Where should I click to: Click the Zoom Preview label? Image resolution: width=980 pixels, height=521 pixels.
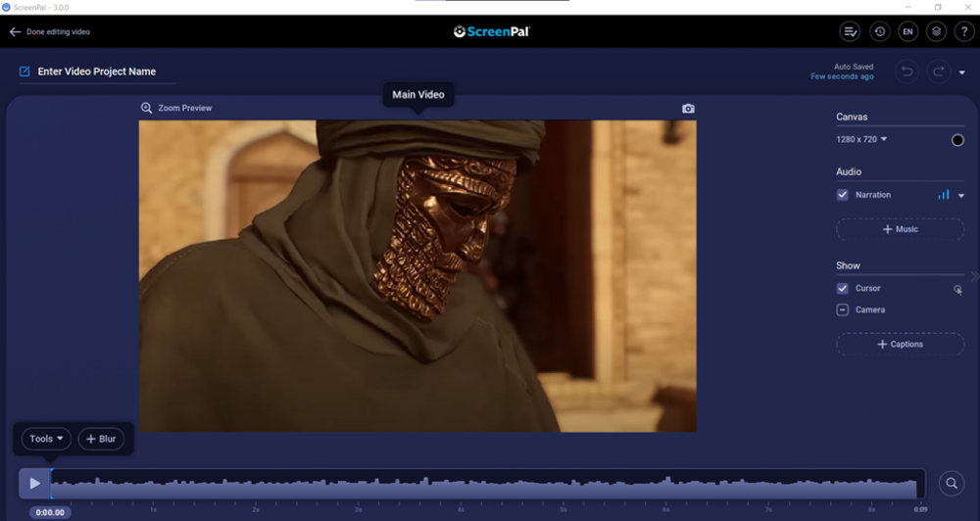click(x=185, y=108)
